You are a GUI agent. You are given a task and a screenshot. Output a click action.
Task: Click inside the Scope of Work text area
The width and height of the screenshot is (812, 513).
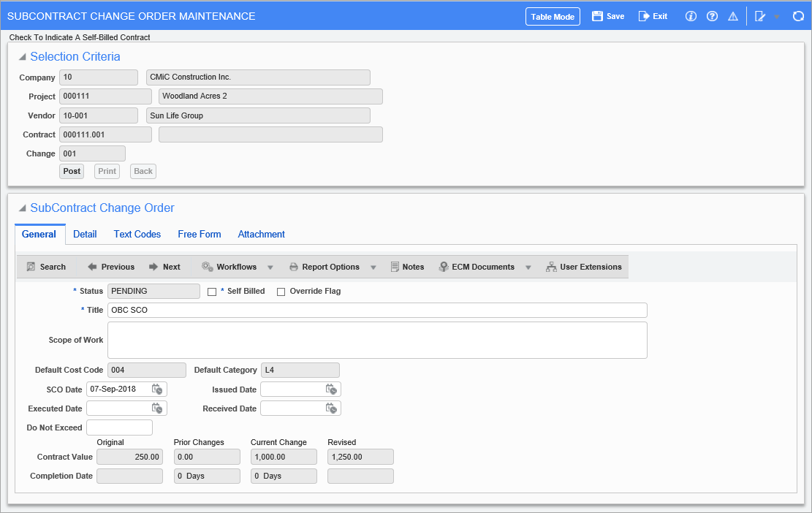[377, 340]
